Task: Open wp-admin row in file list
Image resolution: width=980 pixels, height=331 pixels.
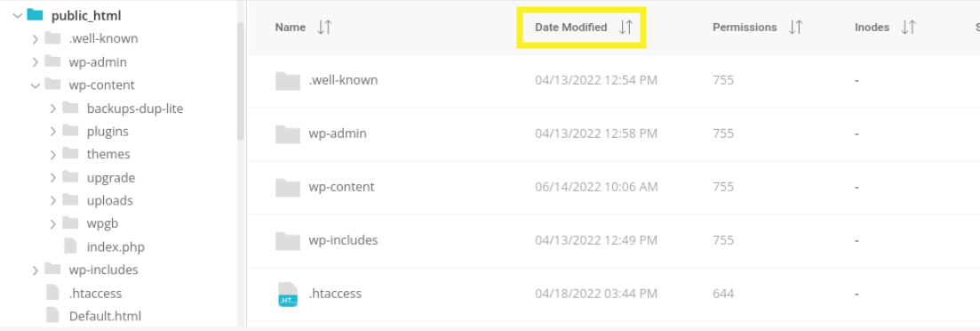Action: pyautogui.click(x=614, y=133)
